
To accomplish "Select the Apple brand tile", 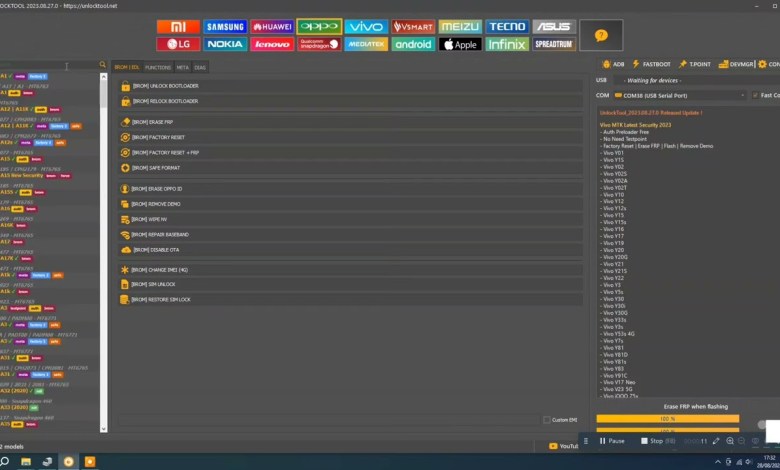I will tap(461, 44).
